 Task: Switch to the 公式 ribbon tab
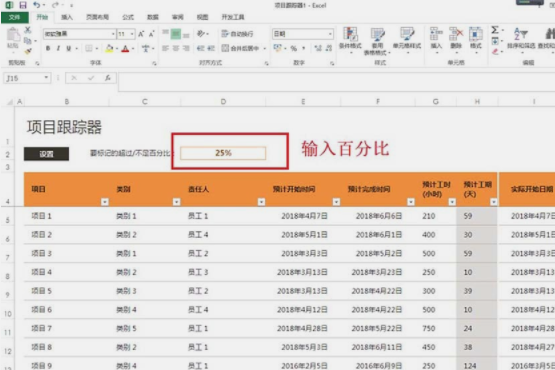point(128,17)
